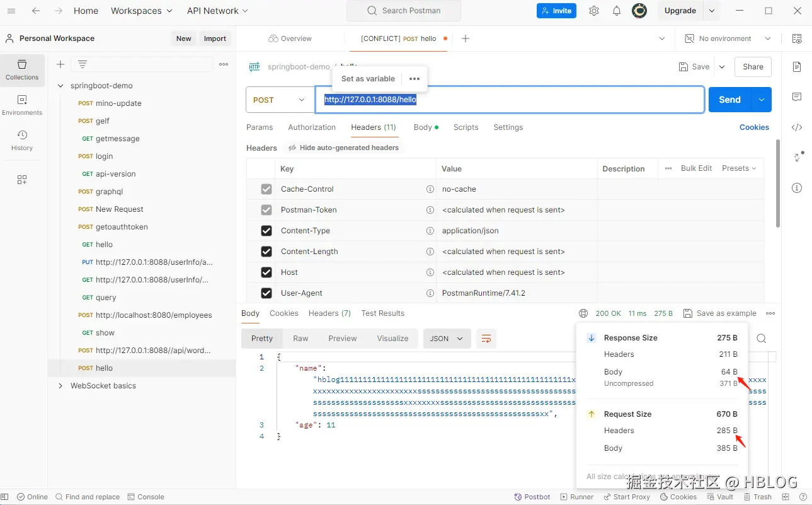Collapse the springboot-demo collection
The height and width of the screenshot is (505, 812).
(x=60, y=86)
